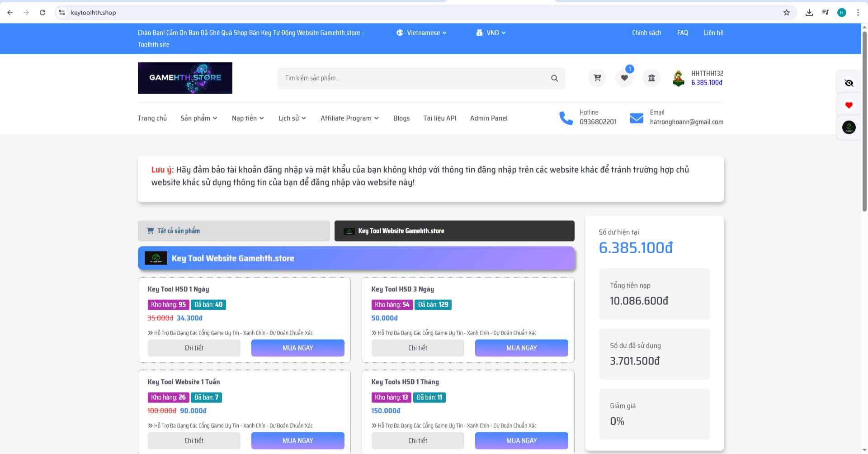Image resolution: width=868 pixels, height=454 pixels.
Task: Click the GAMEHTH.STORE logo
Action: 185,78
